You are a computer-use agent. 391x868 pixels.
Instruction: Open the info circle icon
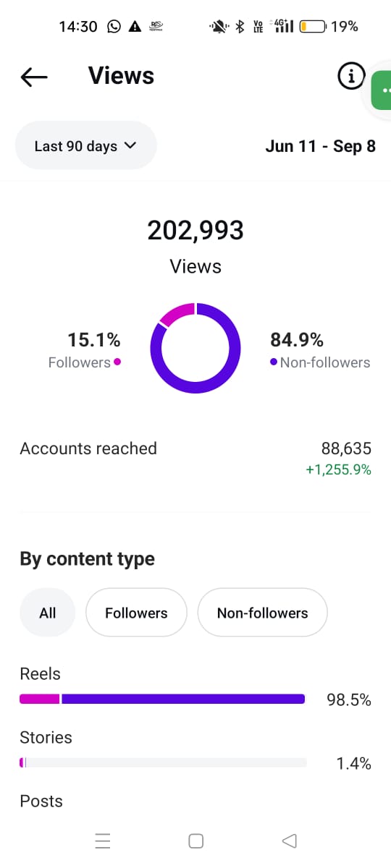point(351,75)
